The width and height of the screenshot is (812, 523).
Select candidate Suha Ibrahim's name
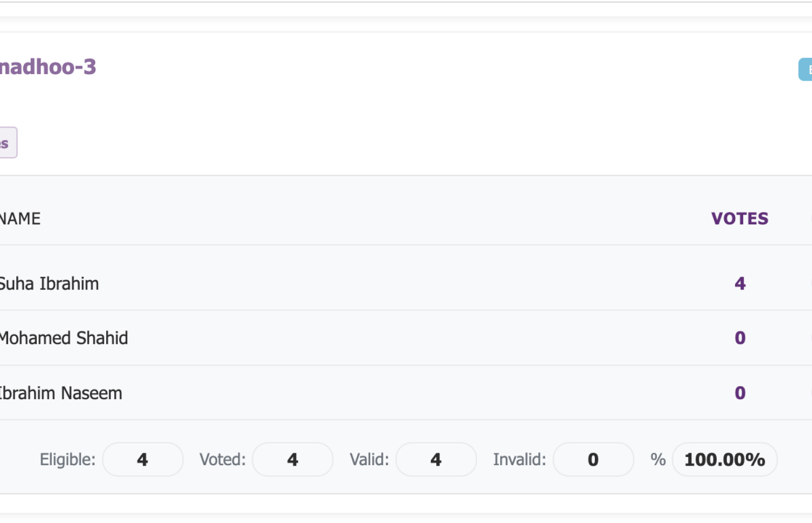[49, 284]
